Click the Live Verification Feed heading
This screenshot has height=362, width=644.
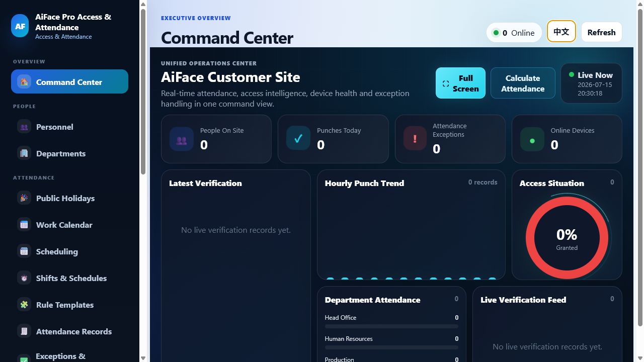pyautogui.click(x=523, y=300)
